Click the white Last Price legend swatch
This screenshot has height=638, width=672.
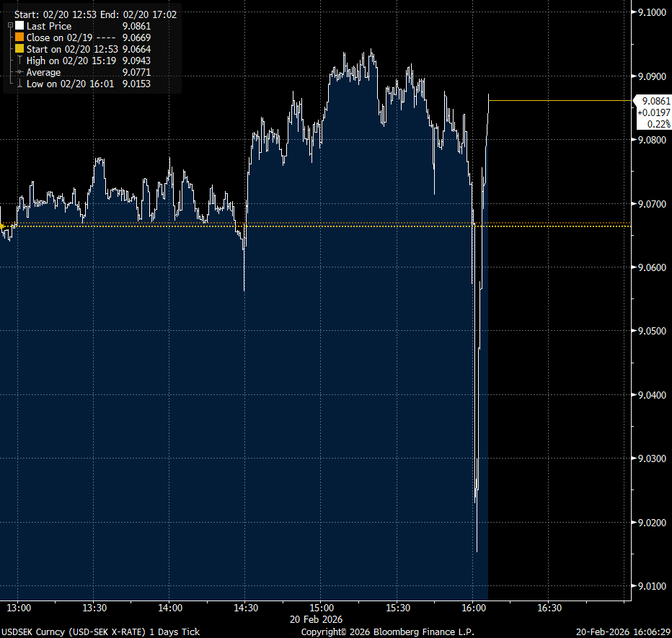click(x=19, y=26)
